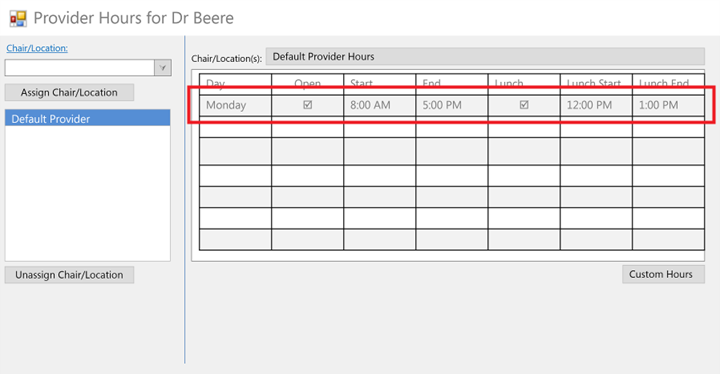
Task: Click the Lunch End column header
Action: [668, 84]
